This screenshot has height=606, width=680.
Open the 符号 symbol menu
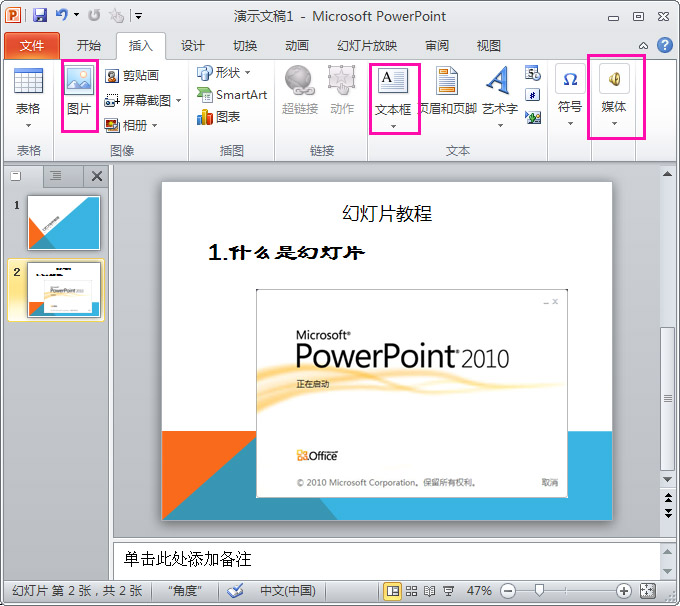570,95
